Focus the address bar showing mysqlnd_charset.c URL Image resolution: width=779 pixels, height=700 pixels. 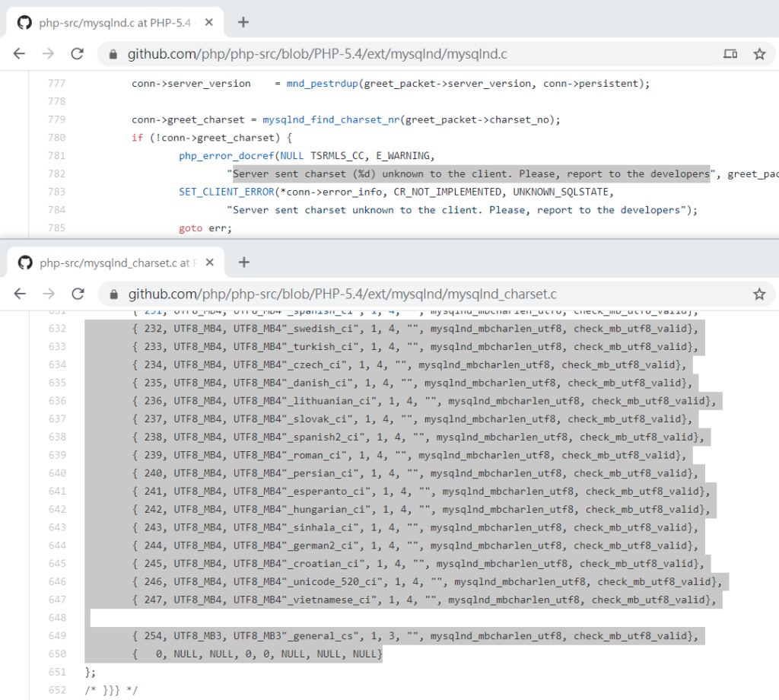point(380,294)
